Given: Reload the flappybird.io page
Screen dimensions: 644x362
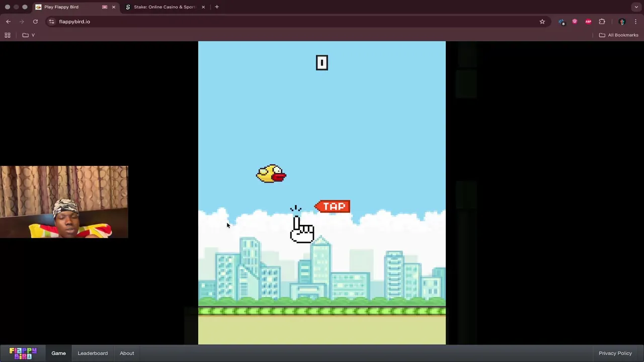Looking at the screenshot, I should tap(35, 22).
